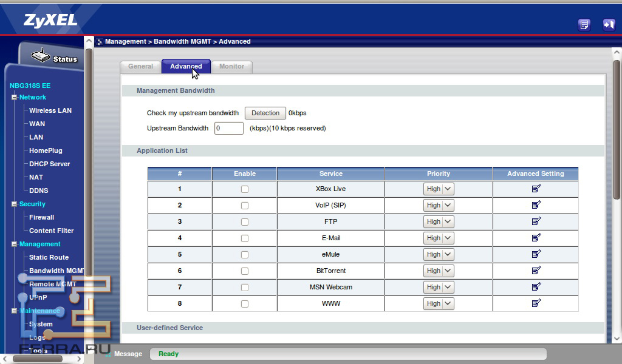Screen dimensions: 622x364
Task: Click the NBG318S EE device label
Action: [x=30, y=86]
